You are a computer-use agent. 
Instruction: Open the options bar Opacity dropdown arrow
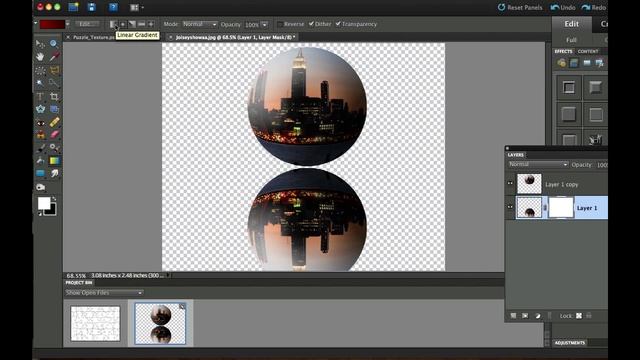[264, 24]
